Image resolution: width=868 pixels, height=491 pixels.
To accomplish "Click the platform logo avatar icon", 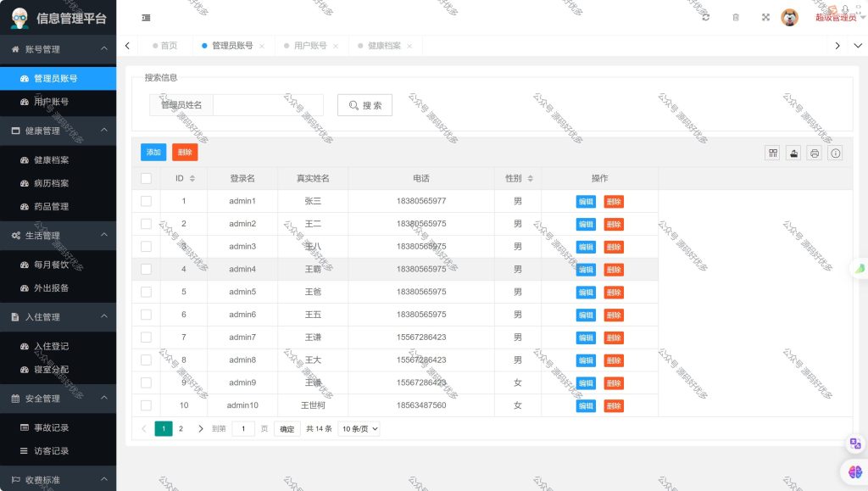I will (x=20, y=19).
